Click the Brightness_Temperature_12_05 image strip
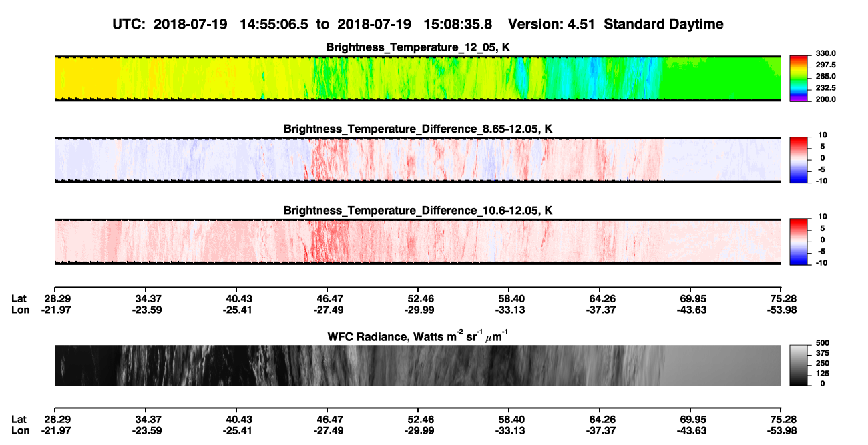Screen dimensions: 868x445 417,78
